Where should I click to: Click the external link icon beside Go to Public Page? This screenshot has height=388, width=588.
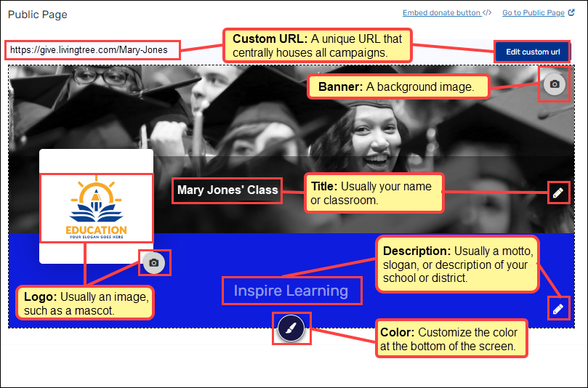571,12
